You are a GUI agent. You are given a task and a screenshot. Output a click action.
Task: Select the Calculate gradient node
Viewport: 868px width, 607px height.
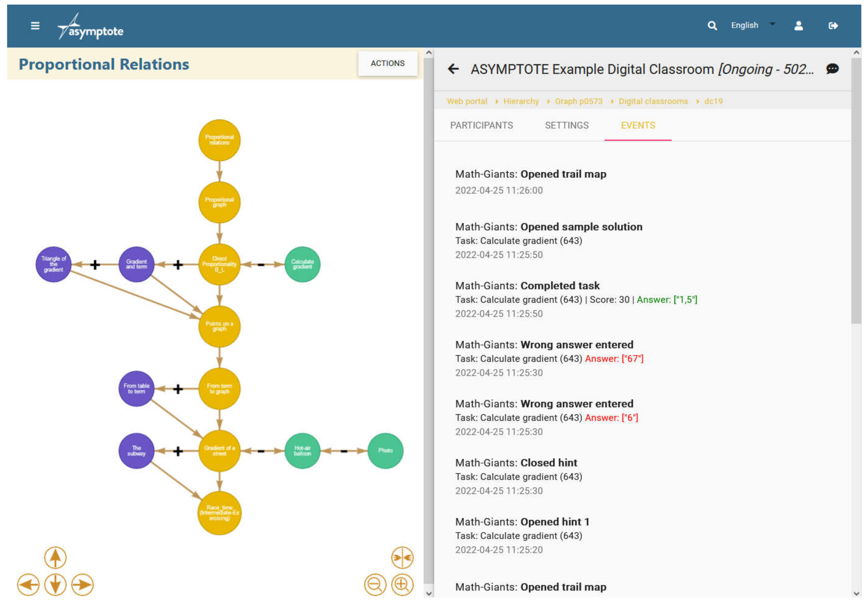point(302,264)
